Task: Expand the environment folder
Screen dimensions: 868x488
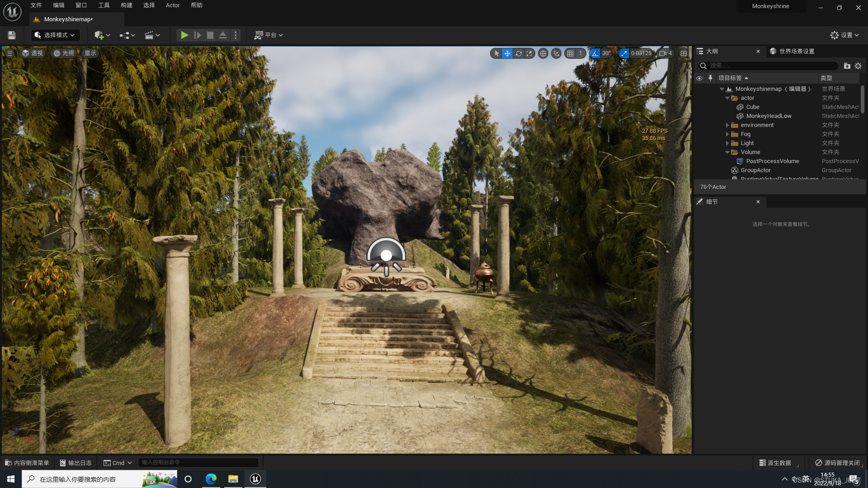Action: pyautogui.click(x=727, y=125)
